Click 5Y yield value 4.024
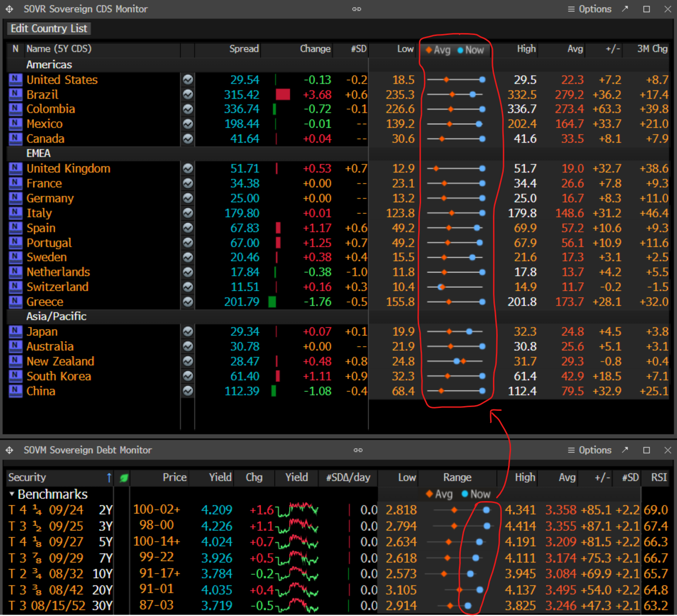677x616 pixels. click(x=217, y=542)
